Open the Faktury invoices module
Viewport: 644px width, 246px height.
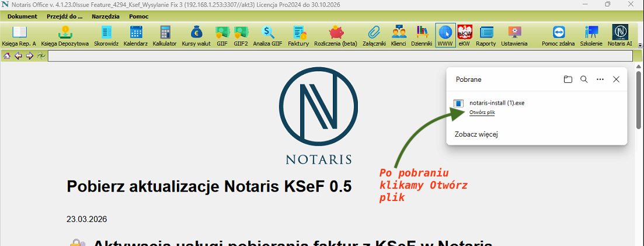pyautogui.click(x=298, y=35)
